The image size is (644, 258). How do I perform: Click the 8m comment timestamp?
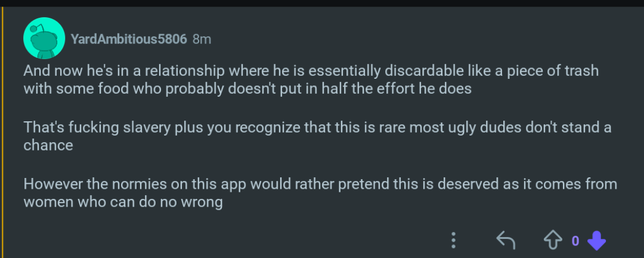[x=202, y=39]
